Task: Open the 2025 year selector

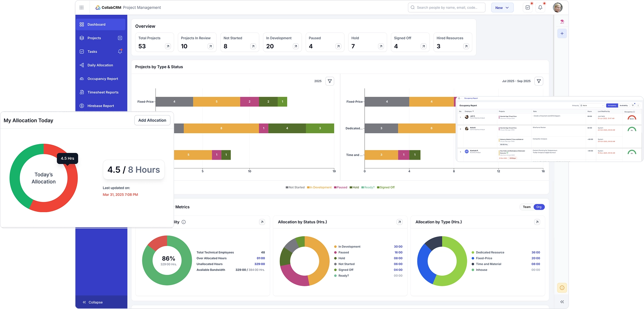Action: click(x=318, y=81)
